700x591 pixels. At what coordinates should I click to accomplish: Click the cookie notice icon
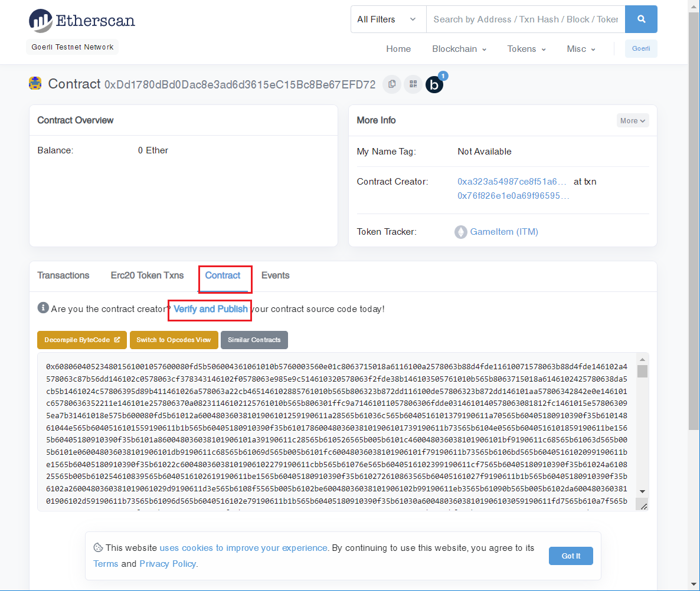coord(98,548)
